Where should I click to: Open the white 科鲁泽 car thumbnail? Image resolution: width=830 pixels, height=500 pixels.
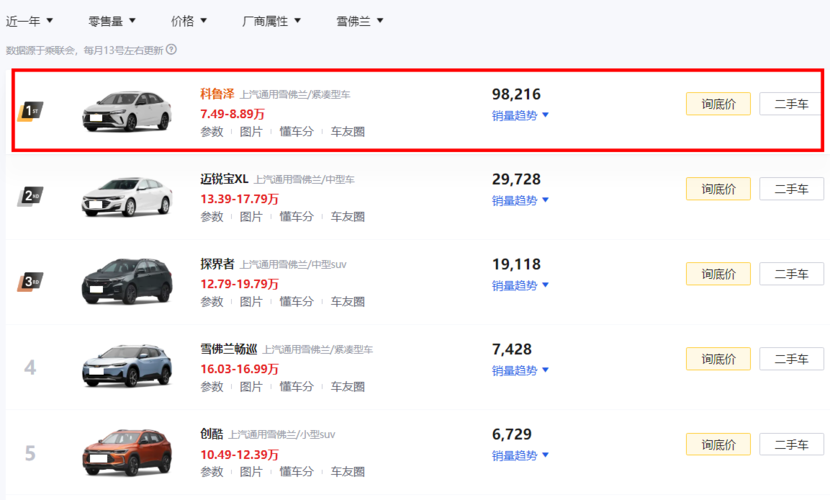(127, 111)
